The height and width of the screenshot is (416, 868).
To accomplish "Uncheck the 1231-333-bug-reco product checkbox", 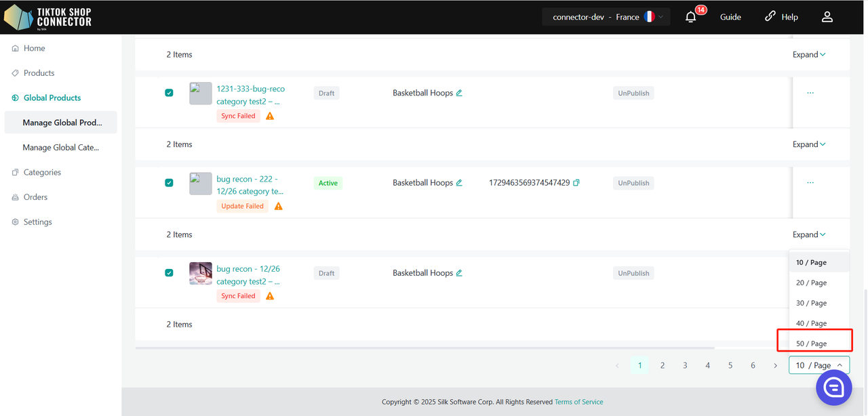I will (x=169, y=93).
